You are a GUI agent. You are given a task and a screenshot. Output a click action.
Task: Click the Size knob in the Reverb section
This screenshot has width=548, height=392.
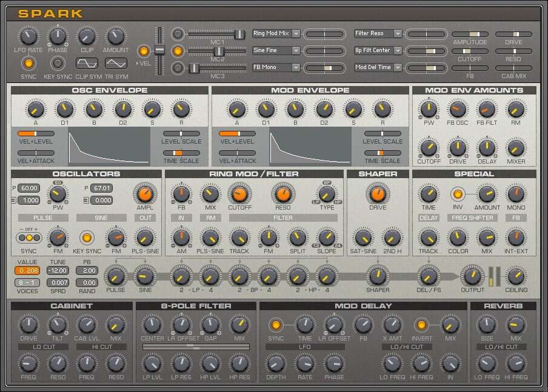click(487, 326)
